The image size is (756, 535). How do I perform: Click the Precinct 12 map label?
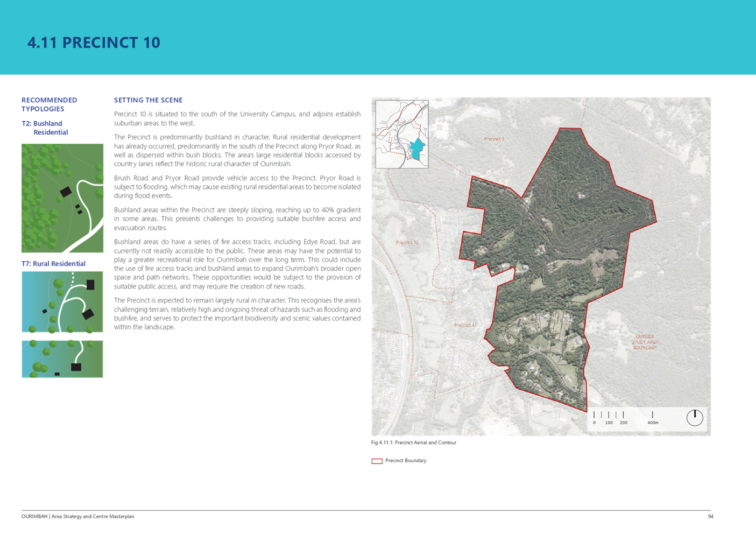[x=407, y=242]
